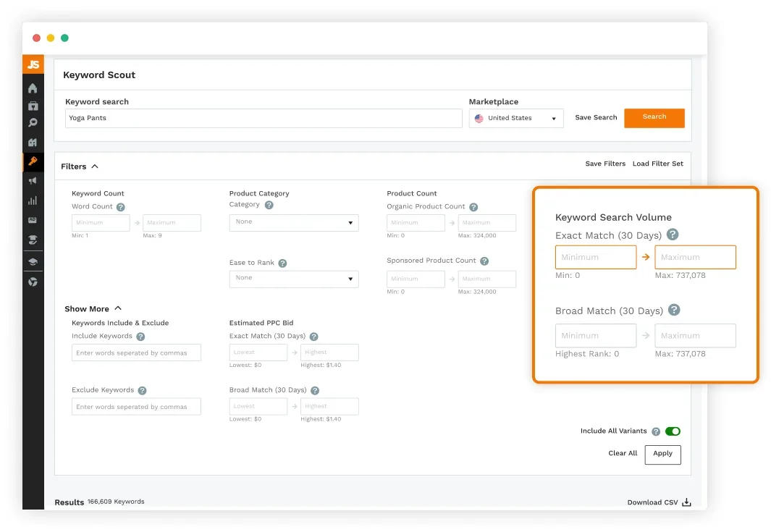Open the Home sidebar icon
771x532 pixels.
tap(33, 88)
